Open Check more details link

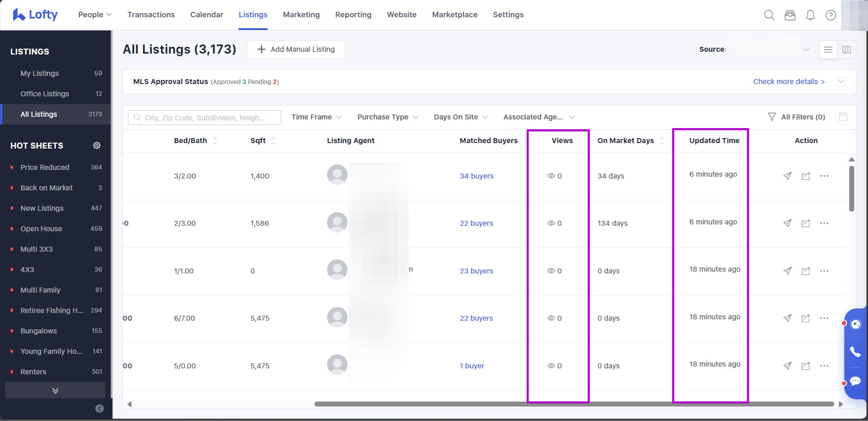(x=789, y=82)
